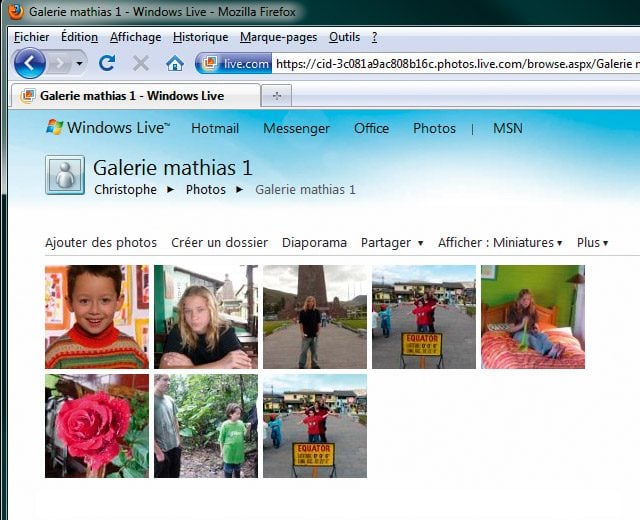Click the Windows Live butterfly logo

pyautogui.click(x=55, y=128)
